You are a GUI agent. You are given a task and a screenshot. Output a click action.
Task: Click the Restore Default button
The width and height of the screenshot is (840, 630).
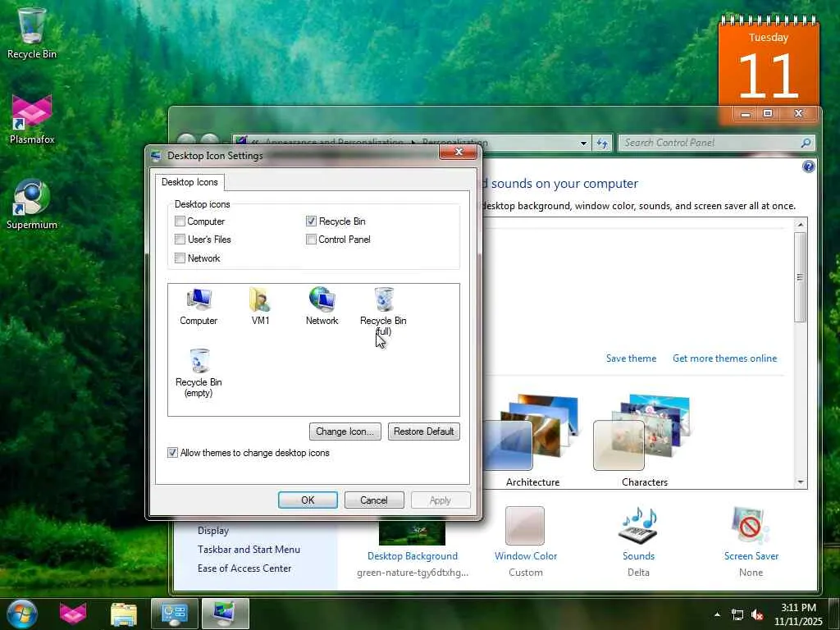point(423,431)
